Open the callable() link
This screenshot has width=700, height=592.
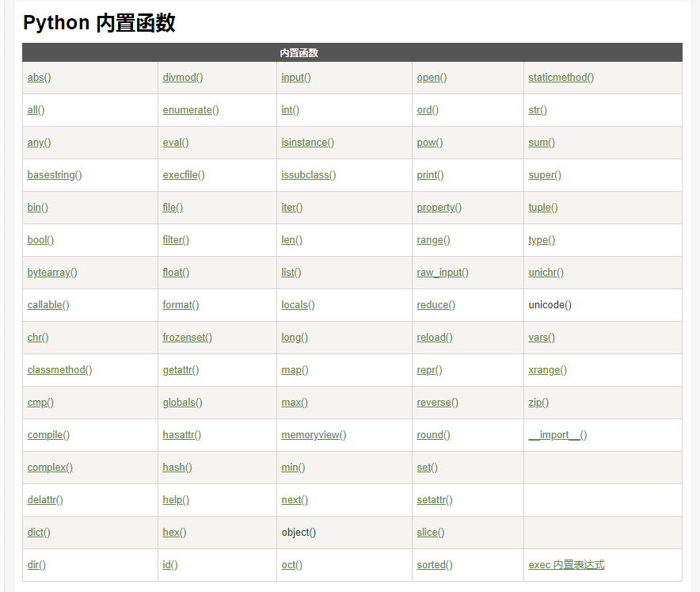[48, 304]
